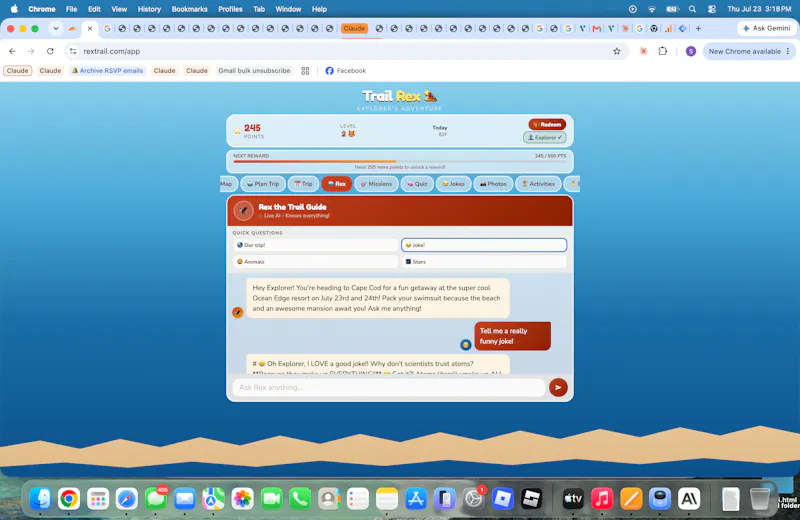This screenshot has width=800, height=520.
Task: Open Notes from the dock
Action: pyautogui.click(x=387, y=499)
